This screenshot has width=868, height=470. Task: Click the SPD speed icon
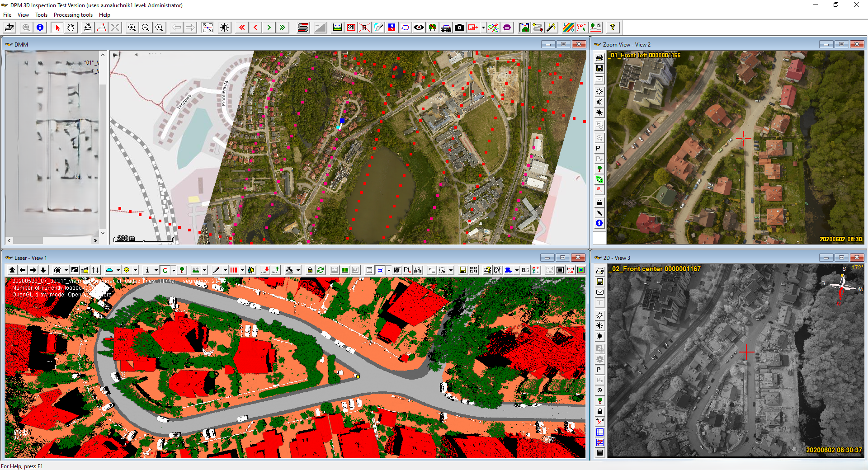(x=351, y=28)
